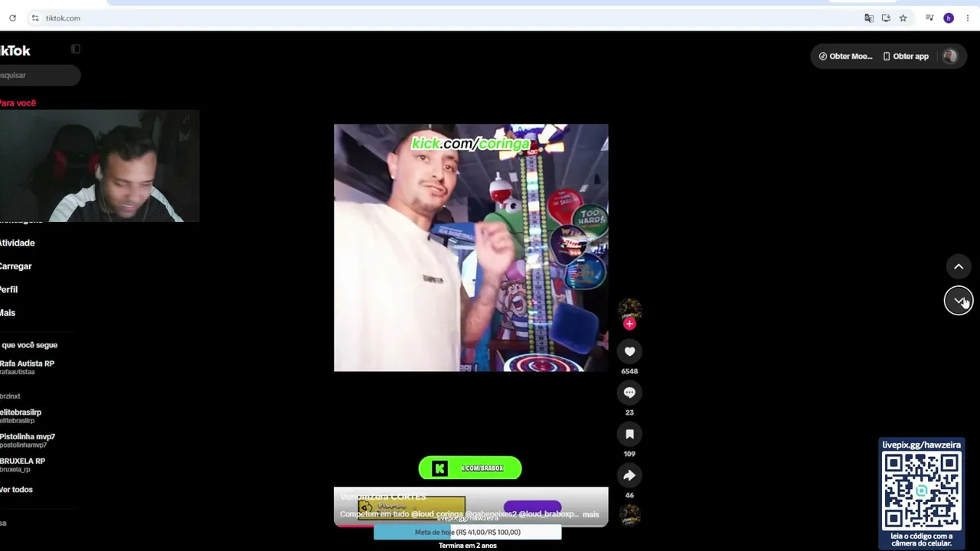The image size is (980, 551).
Task: Open site information icon beside tiktok.com
Action: point(34,18)
